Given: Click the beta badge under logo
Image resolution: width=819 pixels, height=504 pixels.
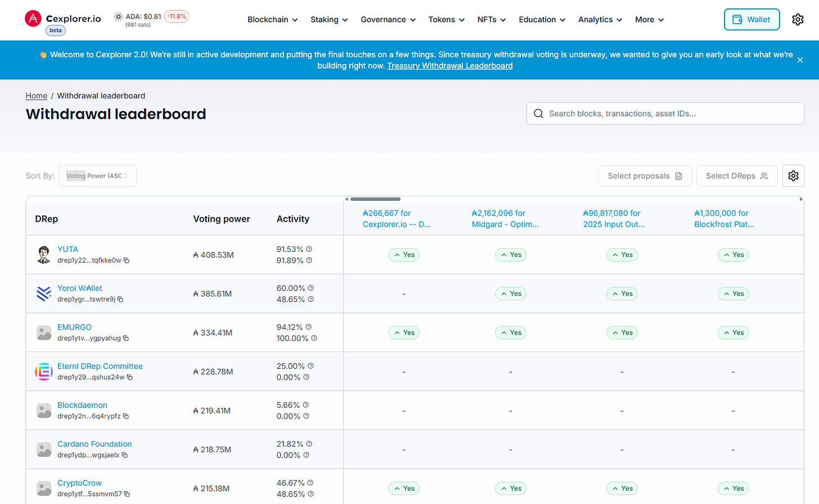Looking at the screenshot, I should point(56,30).
